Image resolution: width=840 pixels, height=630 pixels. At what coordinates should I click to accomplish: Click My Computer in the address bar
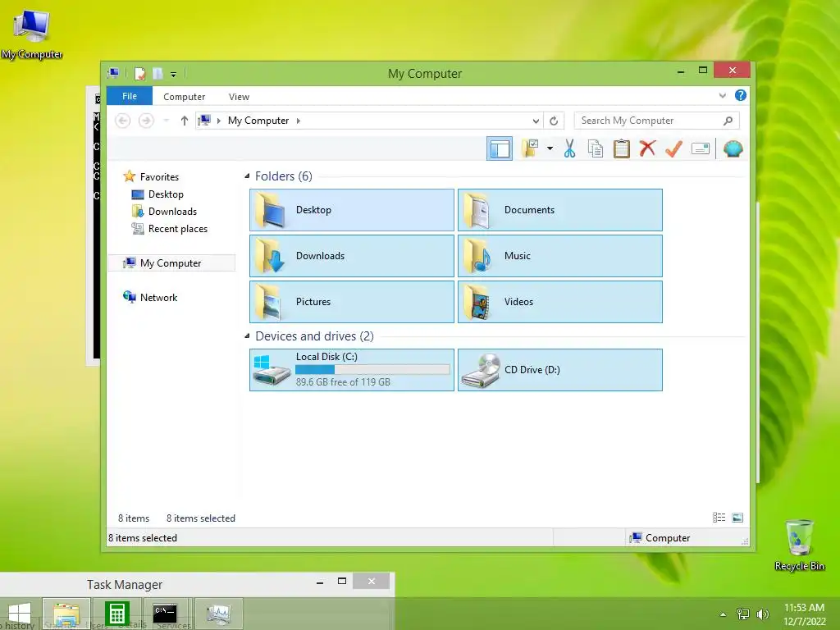258,121
